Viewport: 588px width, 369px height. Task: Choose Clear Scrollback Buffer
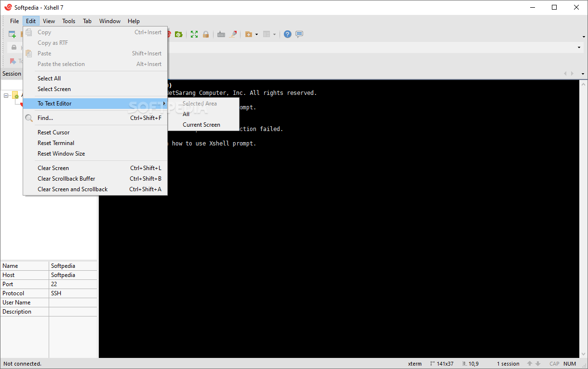coord(95,179)
